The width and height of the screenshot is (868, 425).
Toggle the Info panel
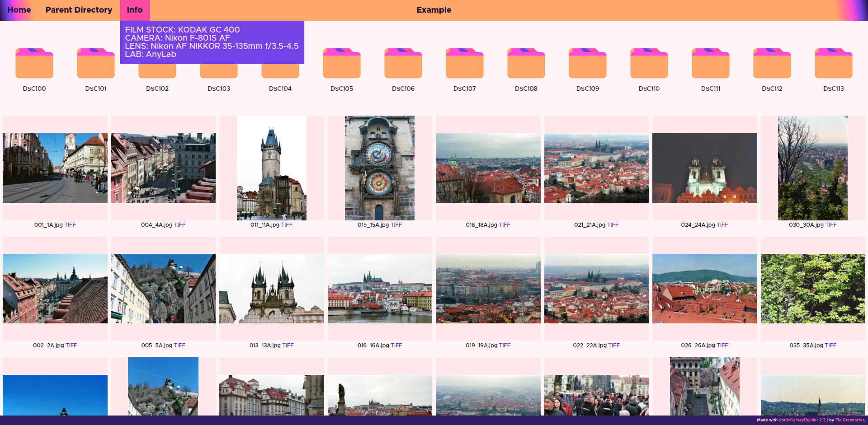(134, 10)
